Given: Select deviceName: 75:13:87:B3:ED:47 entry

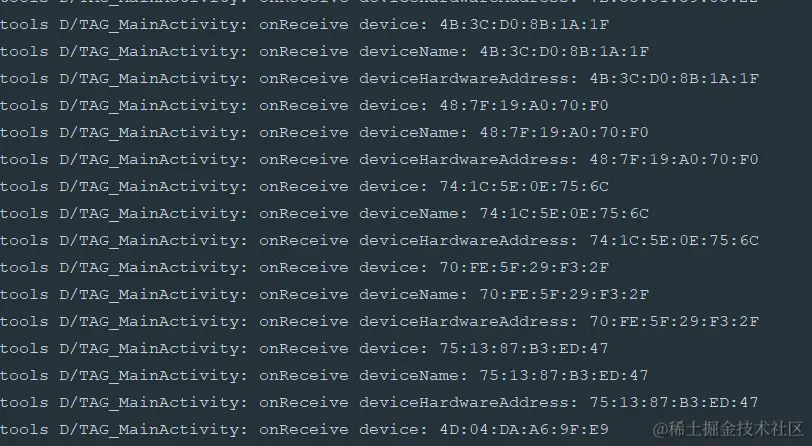Looking at the screenshot, I should click(x=324, y=375).
